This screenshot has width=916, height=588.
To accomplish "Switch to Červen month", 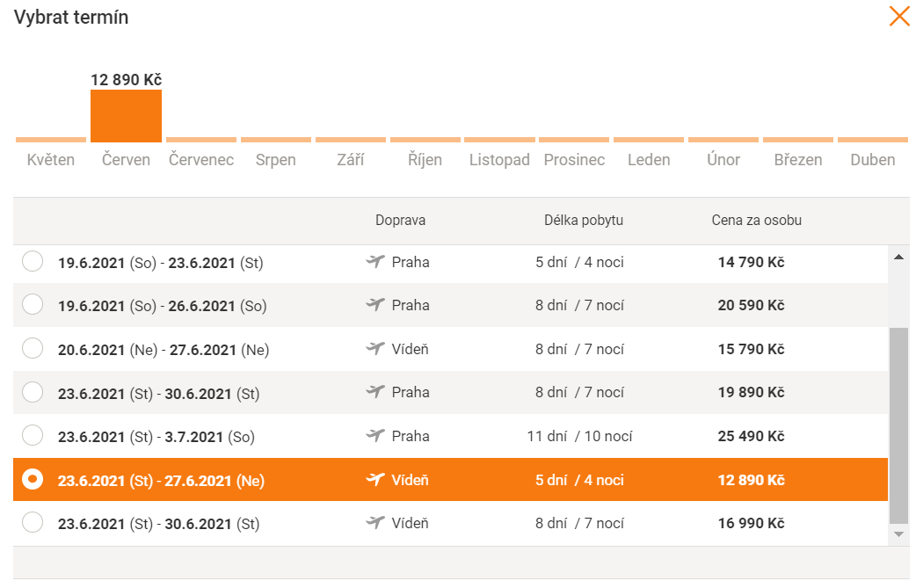I will click(x=127, y=159).
